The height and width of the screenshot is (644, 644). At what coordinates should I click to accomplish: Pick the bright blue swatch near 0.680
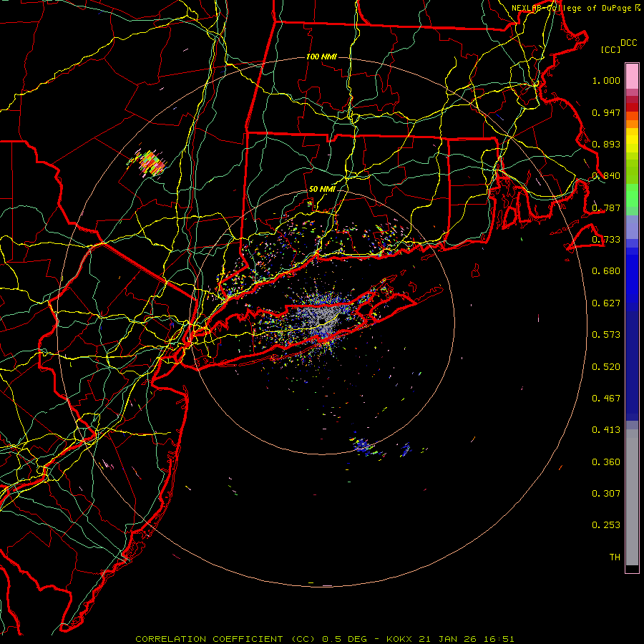point(632,275)
